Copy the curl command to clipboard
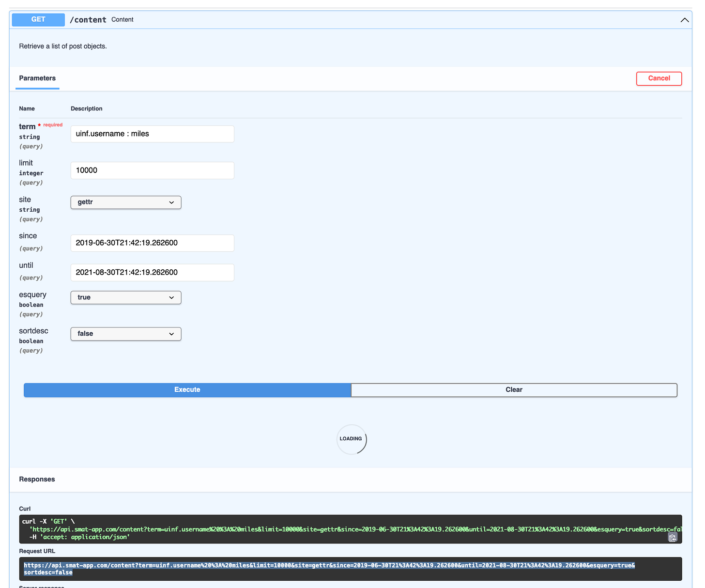The image size is (705, 588). point(672,537)
